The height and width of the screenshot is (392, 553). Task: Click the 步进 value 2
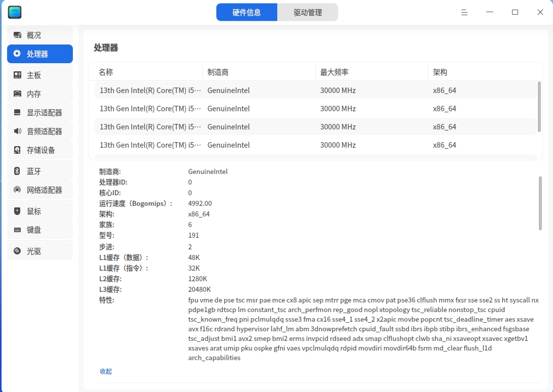[190, 247]
